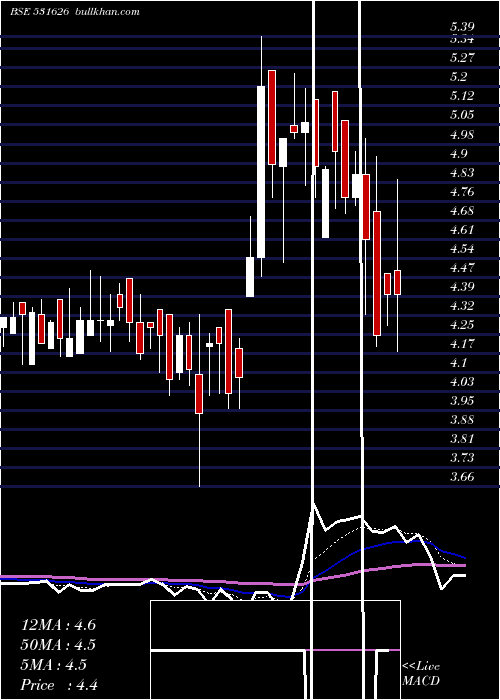This screenshot has height=700, width=500.
Task: Click the 5.12 price axis label
Action: pos(462,96)
